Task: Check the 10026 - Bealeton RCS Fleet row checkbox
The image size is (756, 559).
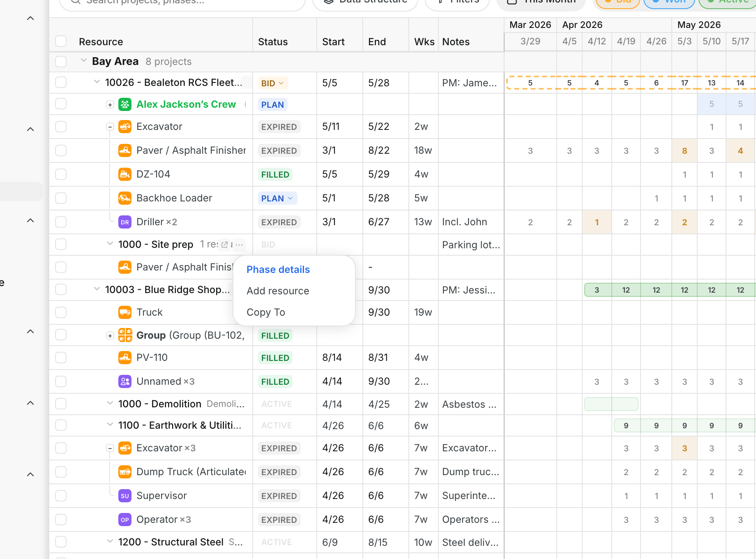Action: pos(61,83)
